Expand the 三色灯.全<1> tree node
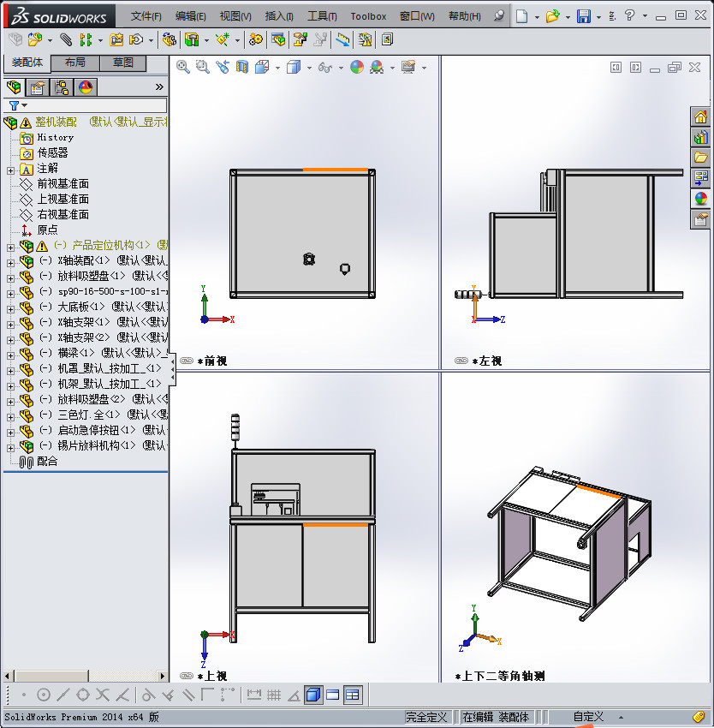Image resolution: width=714 pixels, height=728 pixels. [x=10, y=417]
